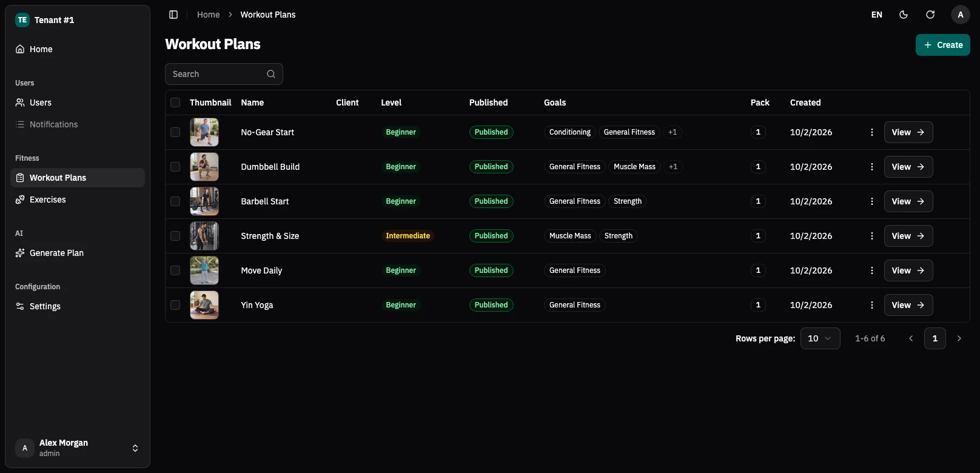Expand +1 goals for No-Gear Start

point(673,132)
